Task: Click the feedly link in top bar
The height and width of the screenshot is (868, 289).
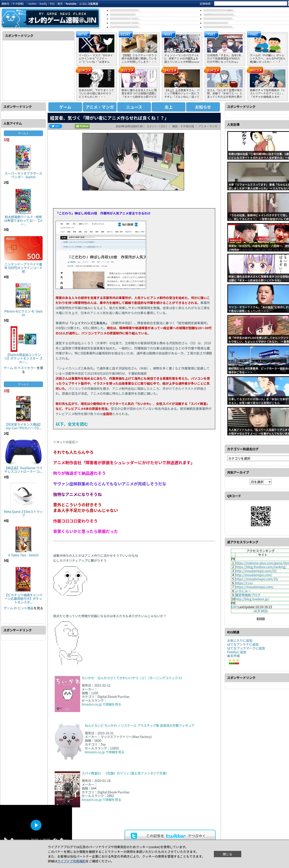Action: pos(43,4)
